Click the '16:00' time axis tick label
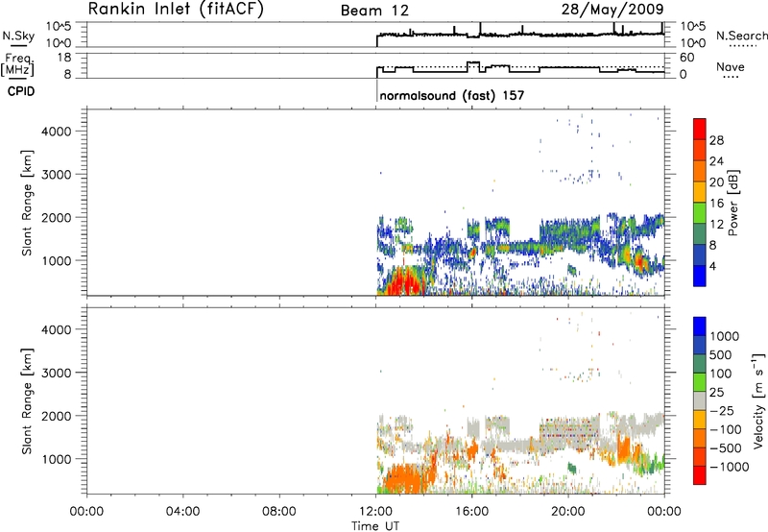Image resolution: width=768 pixels, height=532 pixels. (x=471, y=512)
